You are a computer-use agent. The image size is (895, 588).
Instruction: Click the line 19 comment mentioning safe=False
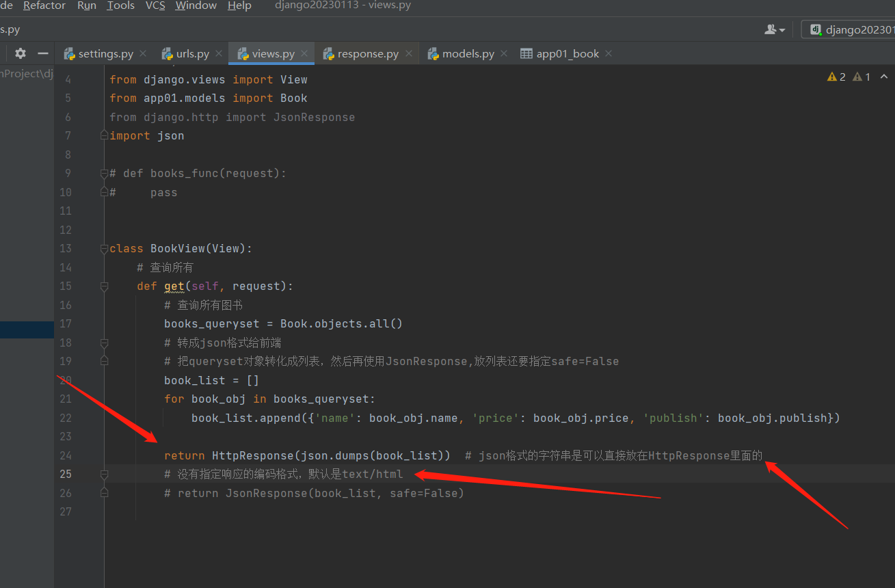(392, 362)
